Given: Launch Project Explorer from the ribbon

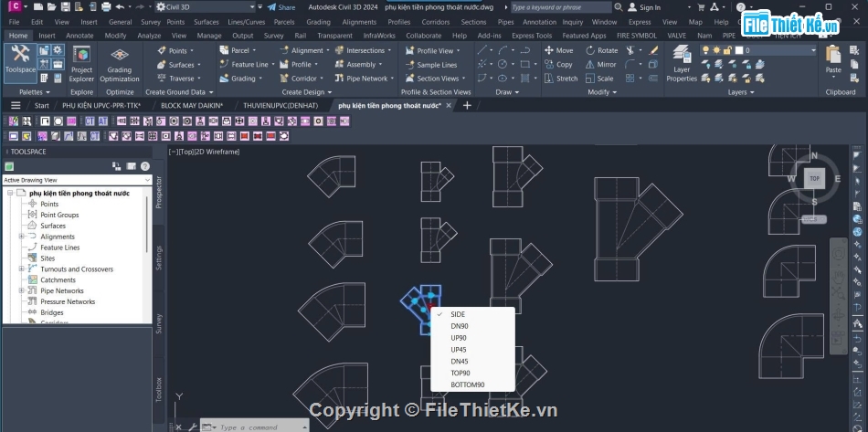Looking at the screenshot, I should pyautogui.click(x=81, y=63).
